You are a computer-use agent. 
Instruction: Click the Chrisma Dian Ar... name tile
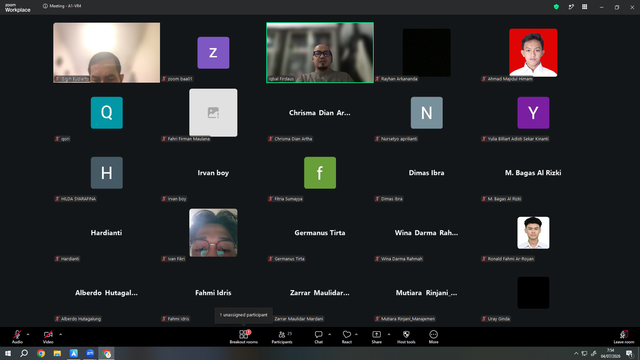click(320, 113)
